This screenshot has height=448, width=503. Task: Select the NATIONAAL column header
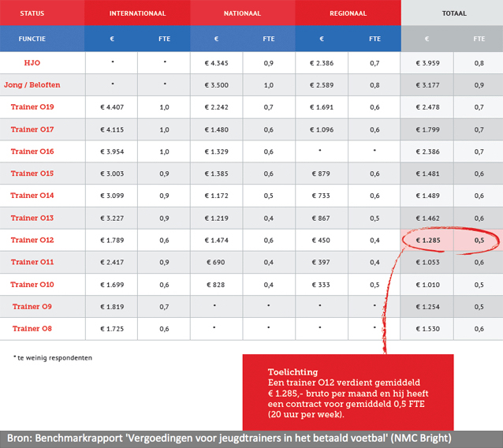tap(243, 13)
